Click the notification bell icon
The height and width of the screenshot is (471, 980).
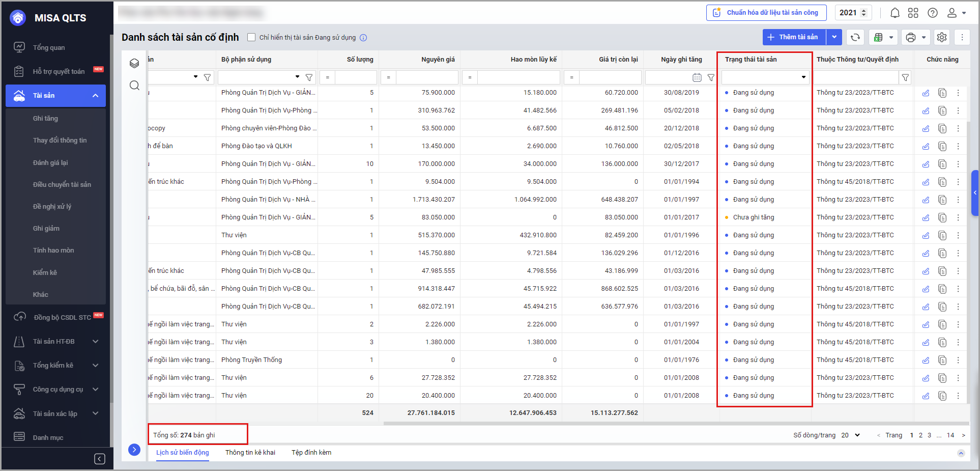(895, 13)
